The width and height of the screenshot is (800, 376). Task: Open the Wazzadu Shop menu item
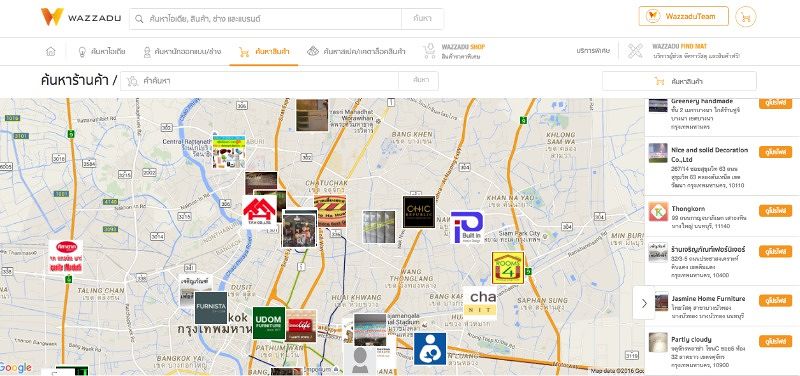(x=454, y=51)
